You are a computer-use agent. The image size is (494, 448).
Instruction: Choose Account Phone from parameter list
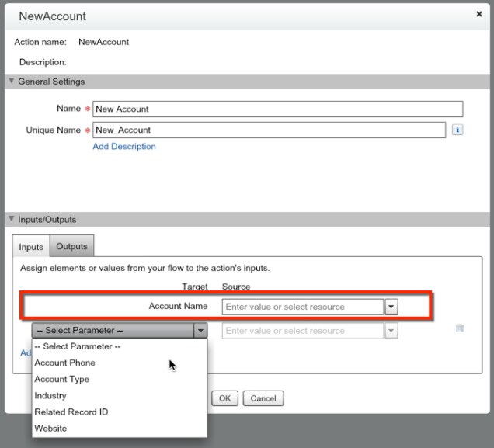click(x=65, y=363)
